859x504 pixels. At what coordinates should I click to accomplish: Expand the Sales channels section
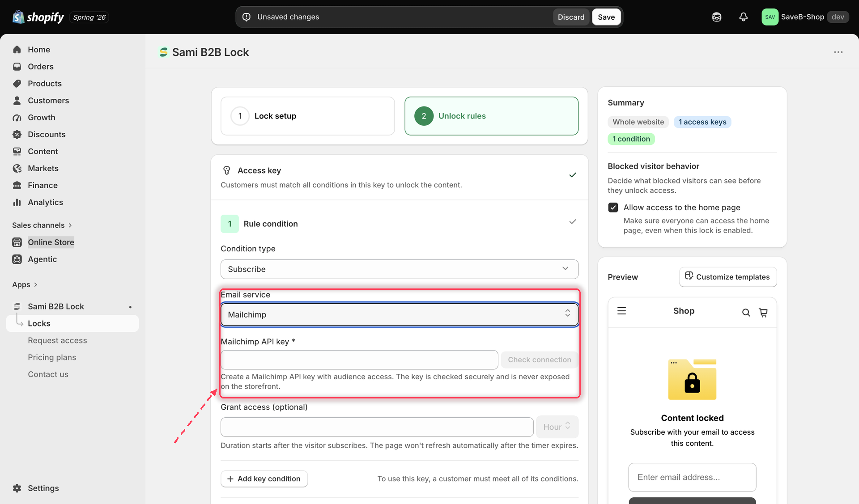(x=42, y=225)
